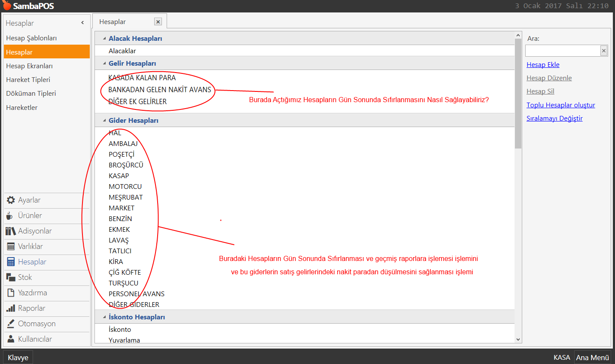
Task: Close the Hesaplar tab
Action: 158,22
